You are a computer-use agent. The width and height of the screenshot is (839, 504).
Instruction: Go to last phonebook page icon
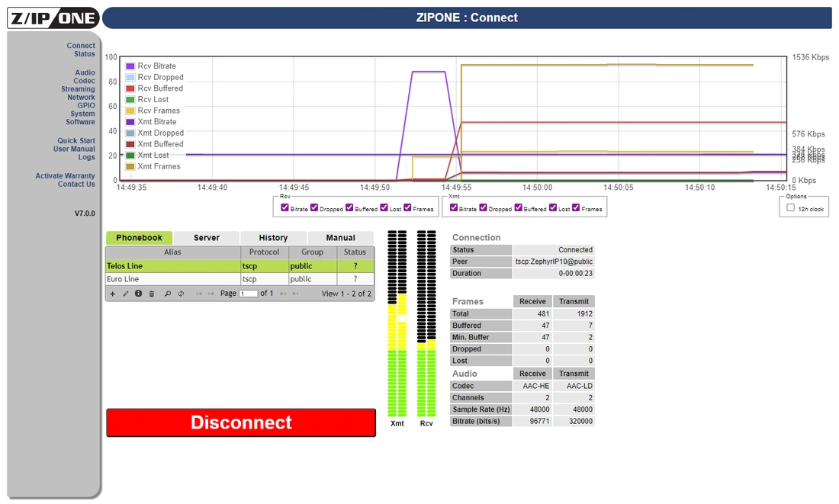(295, 294)
